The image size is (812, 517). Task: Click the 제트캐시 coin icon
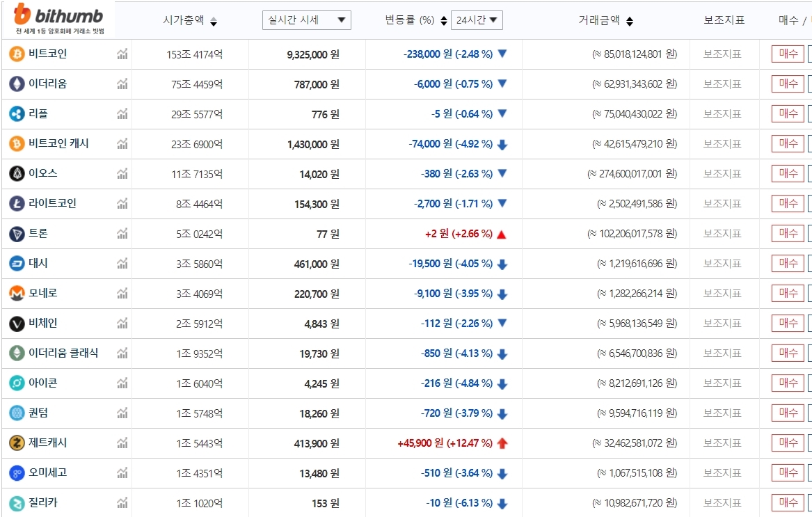[17, 443]
